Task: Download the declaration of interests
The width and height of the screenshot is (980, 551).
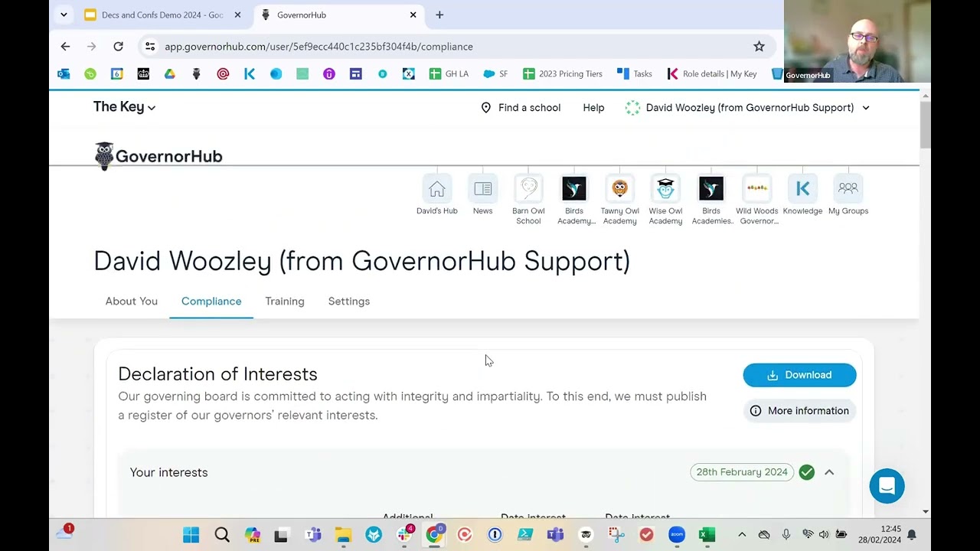Action: pos(799,375)
